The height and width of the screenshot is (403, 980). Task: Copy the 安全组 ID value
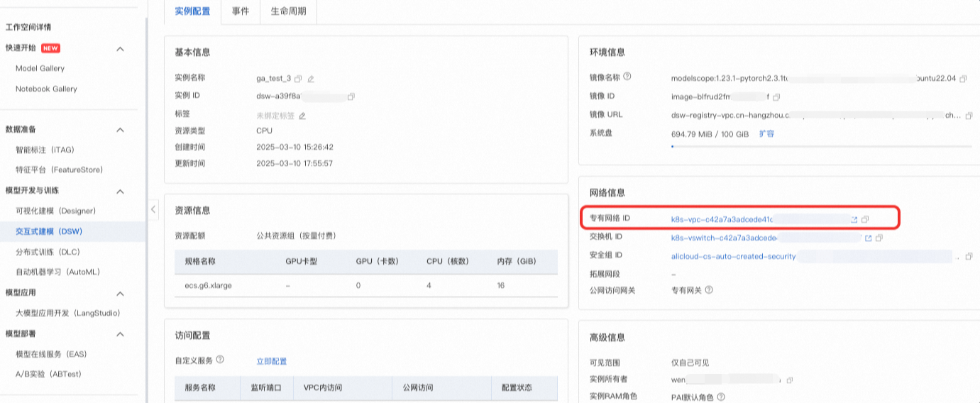tap(969, 256)
